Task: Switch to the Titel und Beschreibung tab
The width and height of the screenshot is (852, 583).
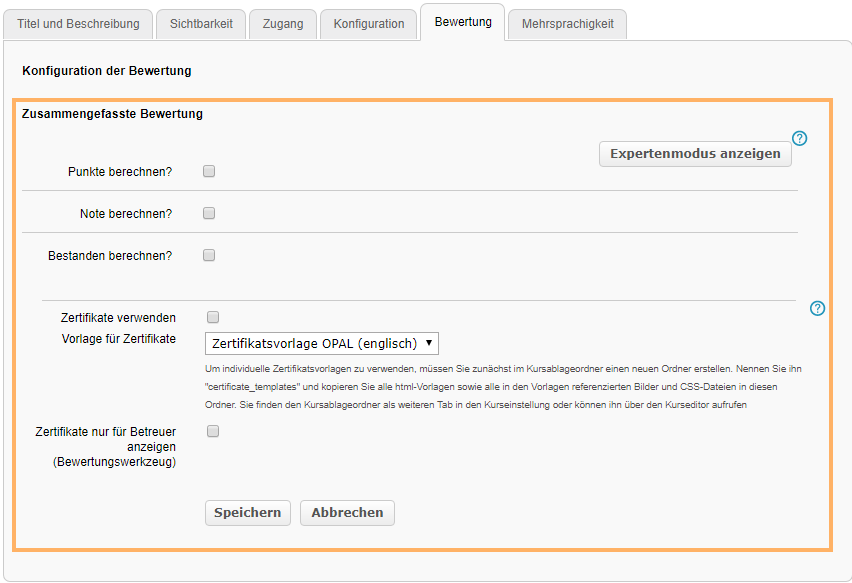Action: [x=78, y=23]
